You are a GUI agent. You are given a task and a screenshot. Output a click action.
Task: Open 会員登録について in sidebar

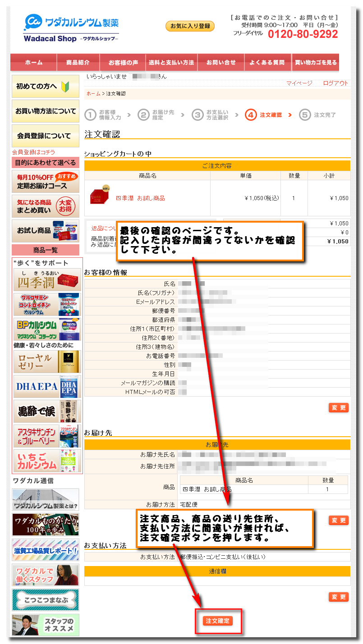(x=45, y=136)
